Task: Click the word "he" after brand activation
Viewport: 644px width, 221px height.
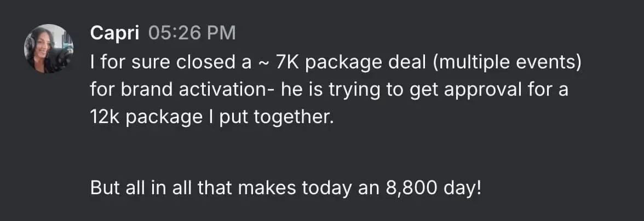Action: pyautogui.click(x=290, y=90)
